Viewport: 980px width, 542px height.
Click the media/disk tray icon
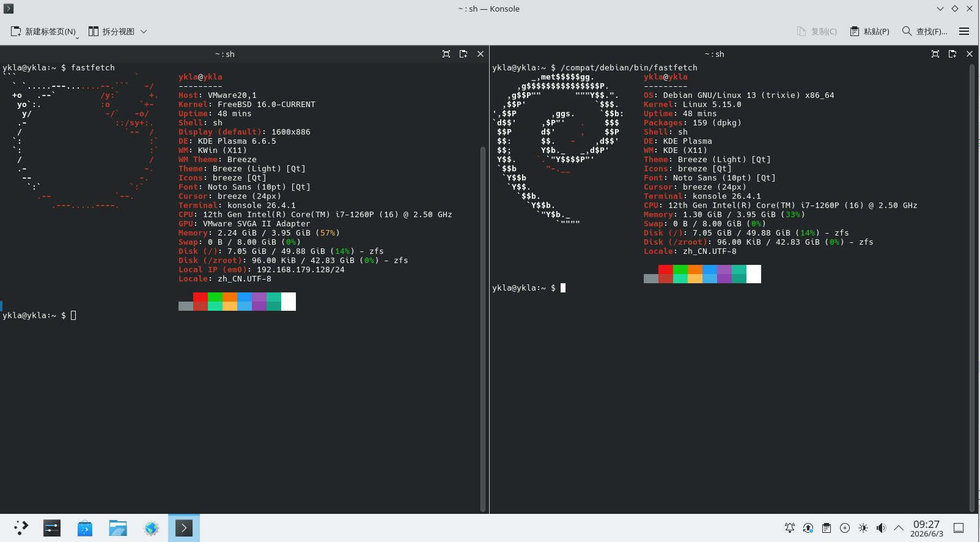point(845,528)
